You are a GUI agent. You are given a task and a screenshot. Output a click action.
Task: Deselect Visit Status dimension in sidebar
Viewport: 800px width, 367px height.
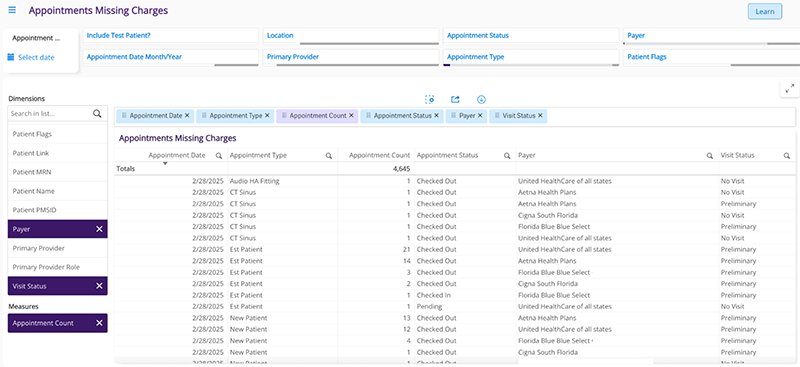pos(99,286)
